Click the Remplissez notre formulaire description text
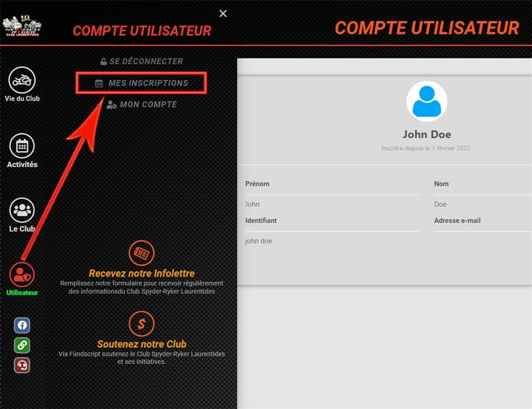Image resolution: width=532 pixels, height=409 pixels. (x=141, y=287)
